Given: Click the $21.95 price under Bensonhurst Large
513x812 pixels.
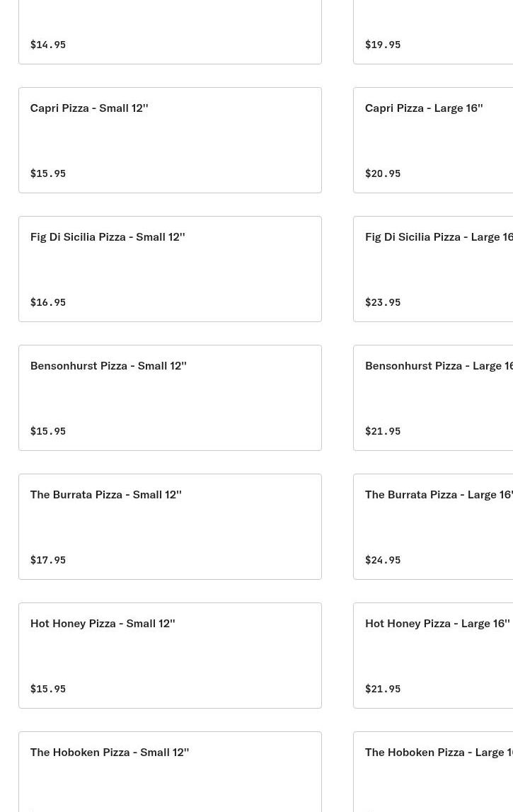Looking at the screenshot, I should pyautogui.click(x=383, y=431).
